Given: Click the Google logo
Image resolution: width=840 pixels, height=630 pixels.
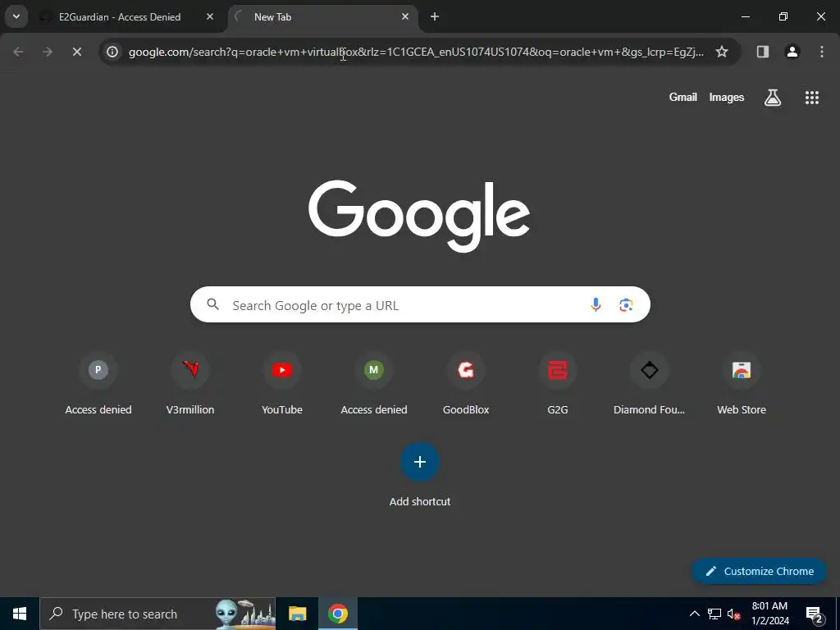Looking at the screenshot, I should pyautogui.click(x=419, y=216).
